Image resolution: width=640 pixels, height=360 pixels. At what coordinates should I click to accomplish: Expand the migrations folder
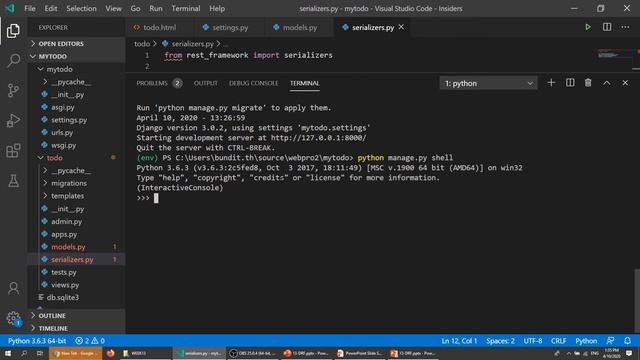pyautogui.click(x=76, y=183)
